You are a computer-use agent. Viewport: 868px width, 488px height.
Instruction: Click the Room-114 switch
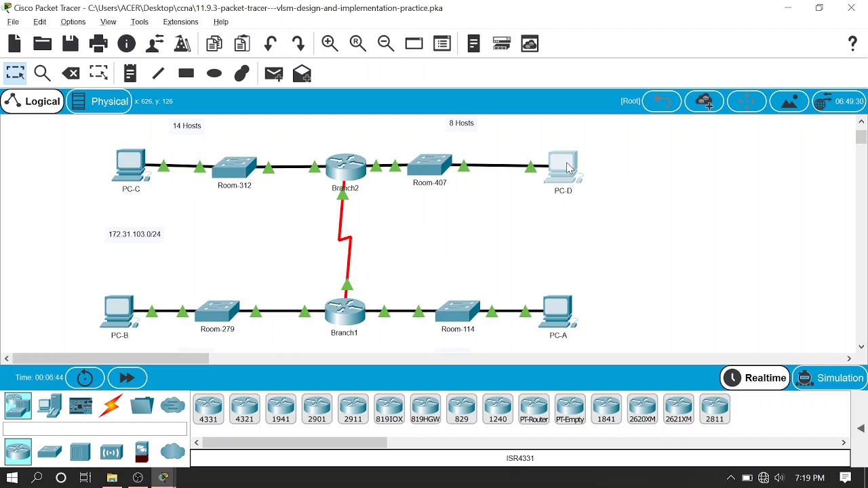pyautogui.click(x=458, y=312)
